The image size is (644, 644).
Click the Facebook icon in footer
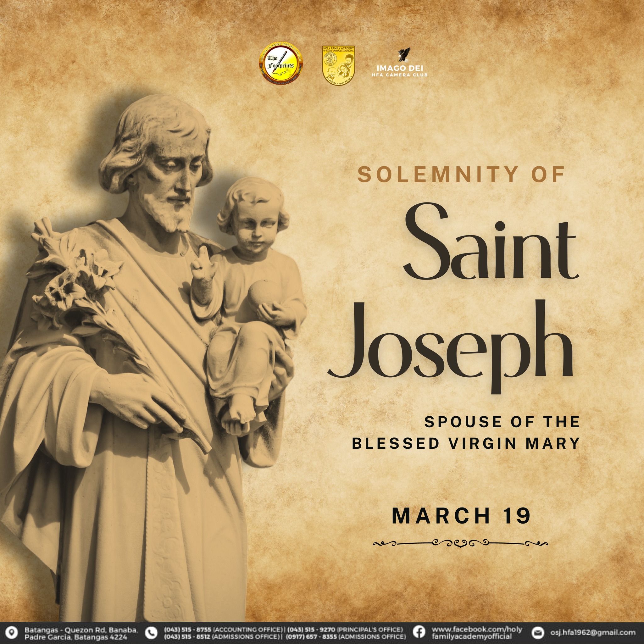[x=419, y=632]
